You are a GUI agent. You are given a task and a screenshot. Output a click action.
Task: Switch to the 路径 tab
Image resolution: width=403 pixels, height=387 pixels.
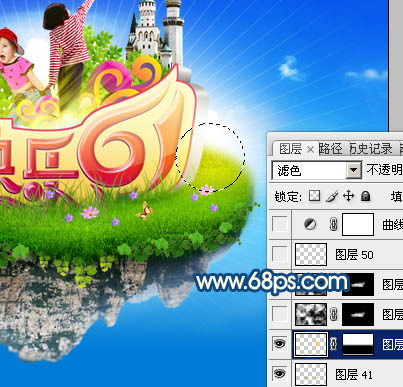pos(330,149)
